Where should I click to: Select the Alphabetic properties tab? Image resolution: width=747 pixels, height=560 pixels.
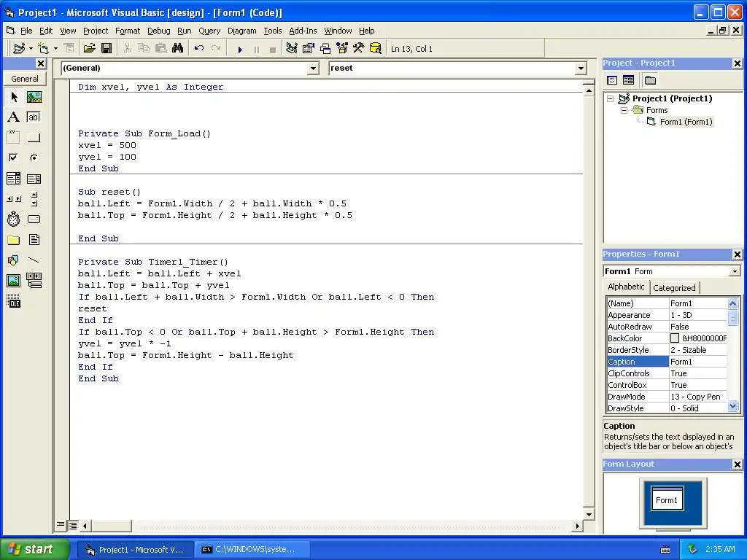pyautogui.click(x=626, y=287)
